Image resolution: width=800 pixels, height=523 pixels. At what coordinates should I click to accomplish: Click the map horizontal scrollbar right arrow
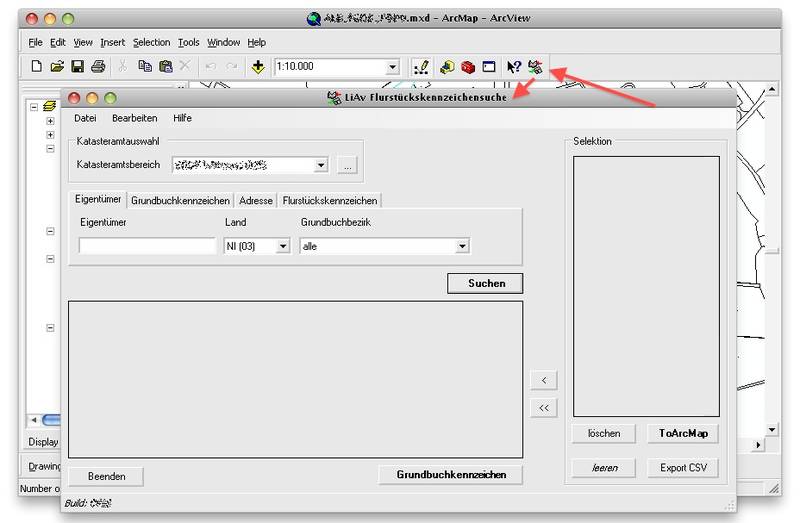(758, 445)
